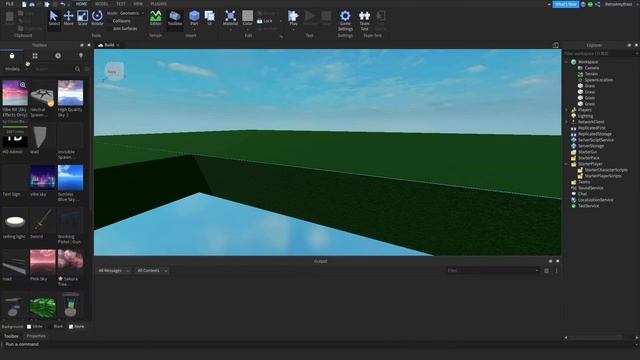Open the FILE menu
640x360 pixels.
(x=9, y=4)
